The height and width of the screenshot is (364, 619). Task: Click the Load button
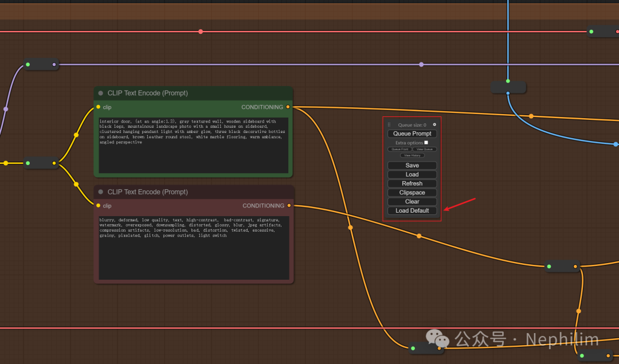[412, 174]
